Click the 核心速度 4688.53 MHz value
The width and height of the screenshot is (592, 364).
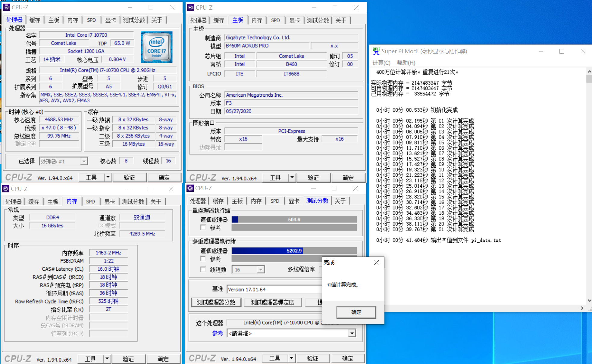click(x=59, y=120)
